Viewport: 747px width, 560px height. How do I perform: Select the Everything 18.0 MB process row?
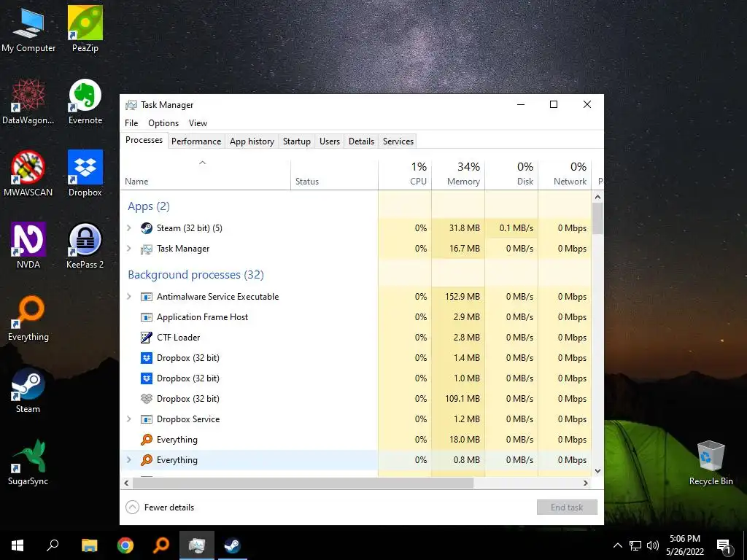pyautogui.click(x=356, y=440)
